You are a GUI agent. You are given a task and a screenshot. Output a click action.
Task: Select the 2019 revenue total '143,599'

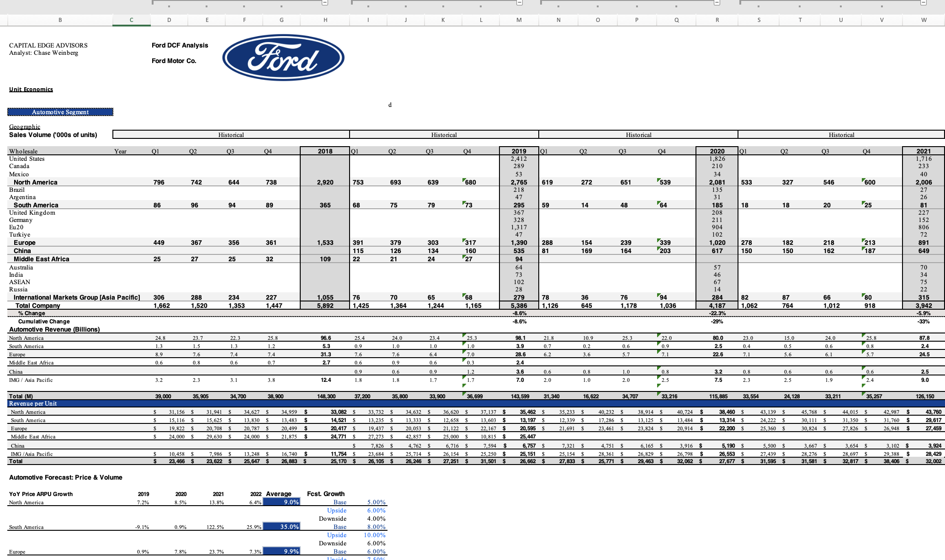(520, 396)
